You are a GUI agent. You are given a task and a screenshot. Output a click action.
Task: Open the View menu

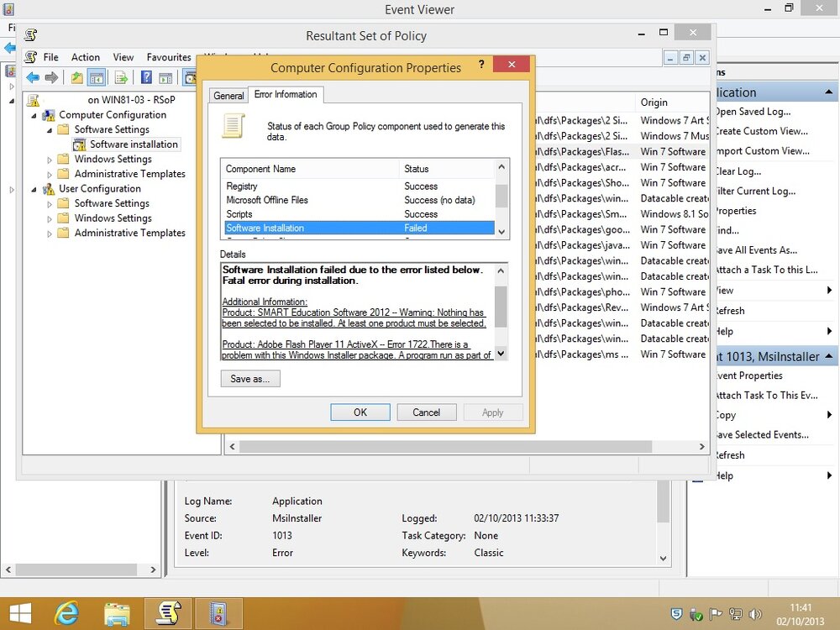(x=123, y=57)
